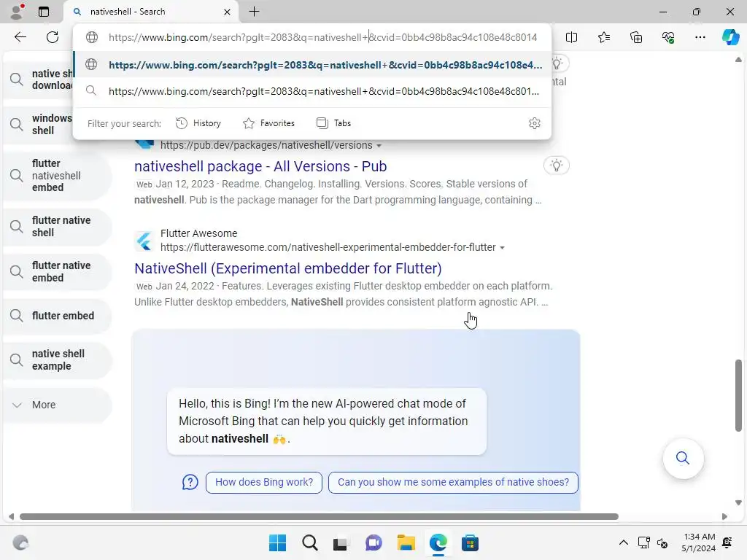Select 'flutter embed' related search
The height and width of the screenshot is (560, 747).
coord(57,316)
